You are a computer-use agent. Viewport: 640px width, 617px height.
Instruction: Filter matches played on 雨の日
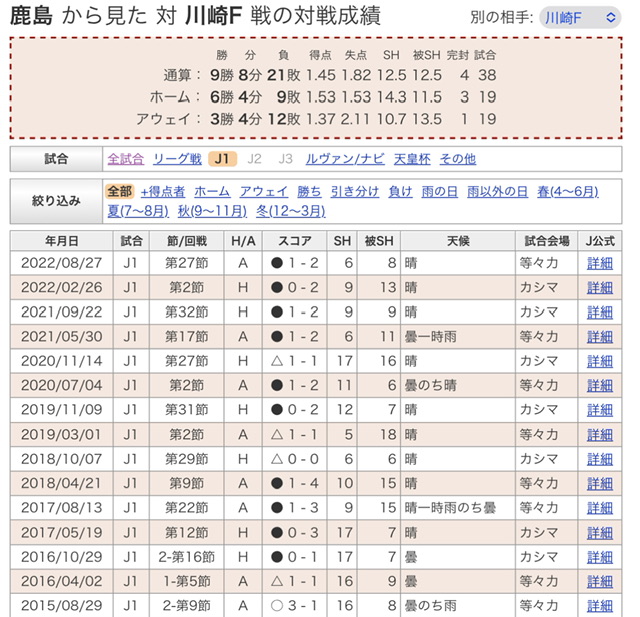(x=440, y=191)
